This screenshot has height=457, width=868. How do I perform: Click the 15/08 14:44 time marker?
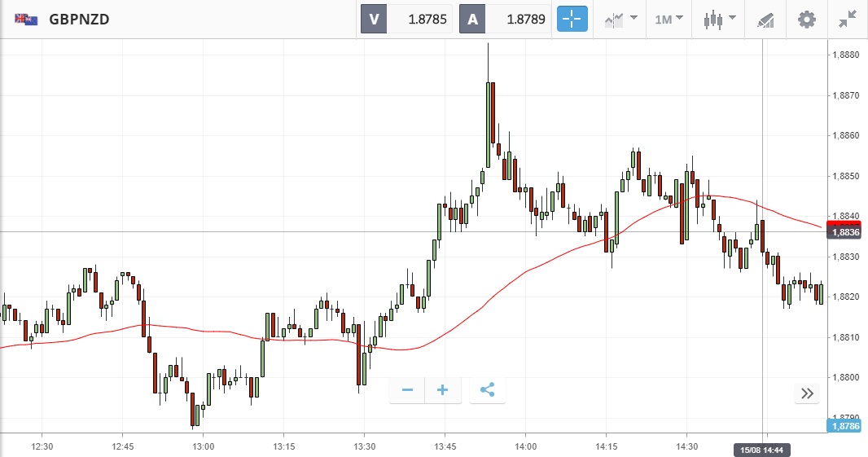tap(762, 449)
